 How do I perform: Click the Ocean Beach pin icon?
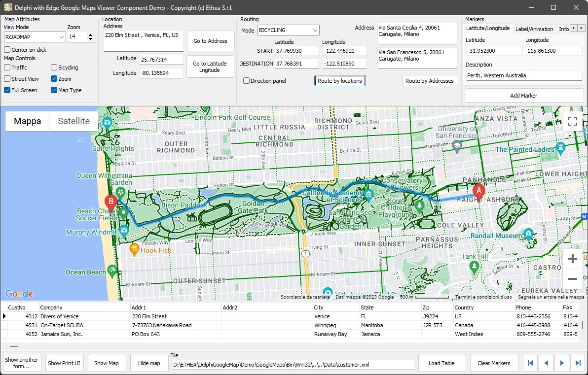[x=112, y=271]
